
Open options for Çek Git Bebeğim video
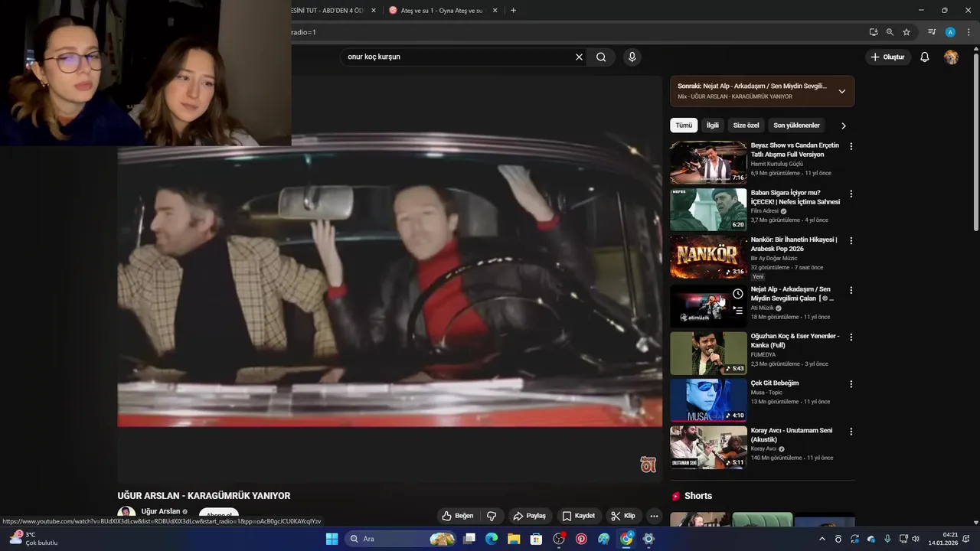pyautogui.click(x=851, y=384)
